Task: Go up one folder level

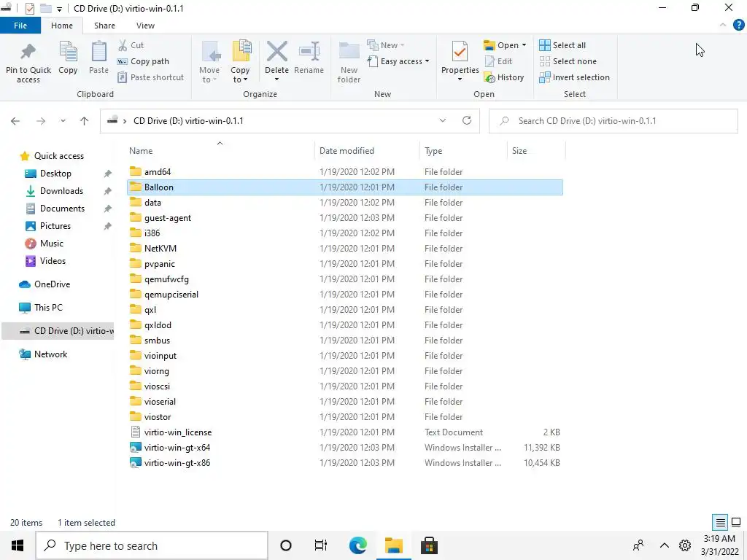Action: click(85, 121)
